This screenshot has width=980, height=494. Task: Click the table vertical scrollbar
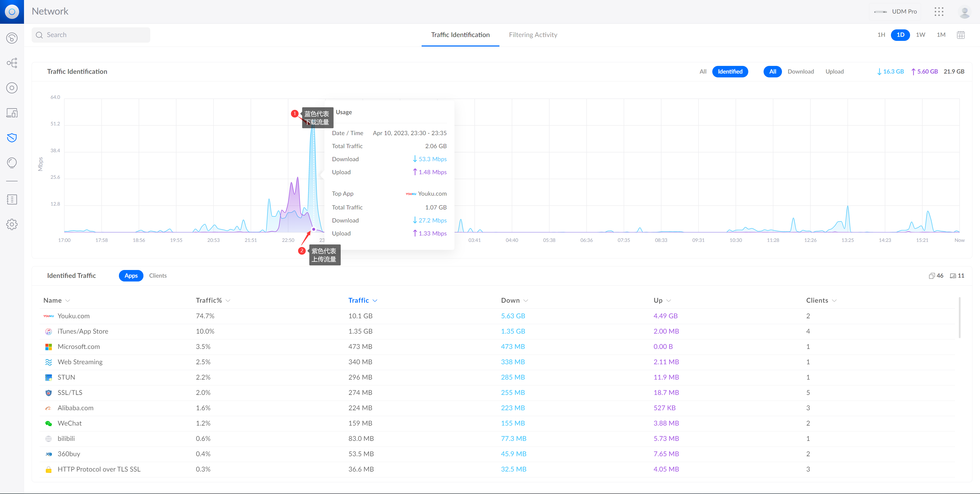pos(960,318)
